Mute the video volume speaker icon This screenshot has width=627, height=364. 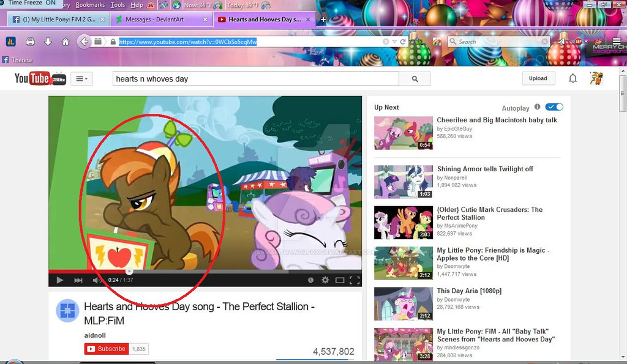96,280
